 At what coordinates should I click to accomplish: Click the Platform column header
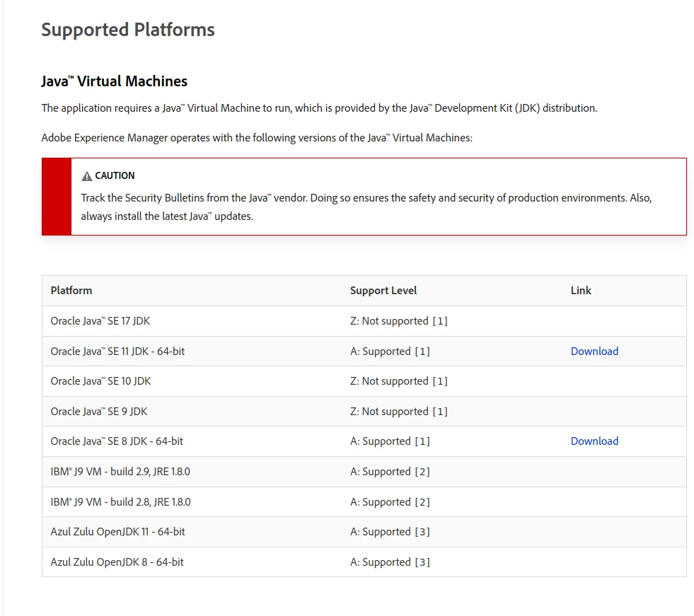[71, 291]
